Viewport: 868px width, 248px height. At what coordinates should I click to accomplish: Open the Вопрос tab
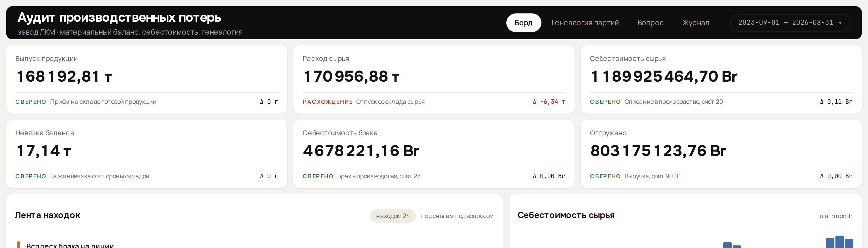(650, 22)
